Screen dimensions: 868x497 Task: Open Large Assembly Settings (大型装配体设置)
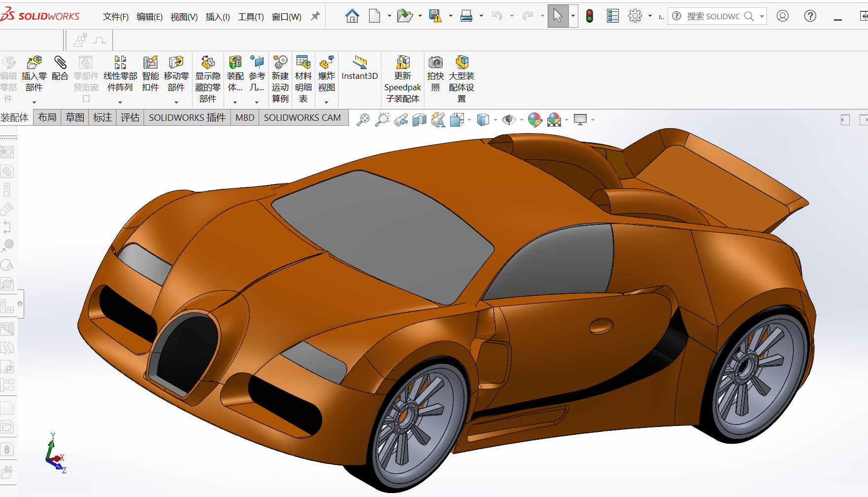[462, 79]
